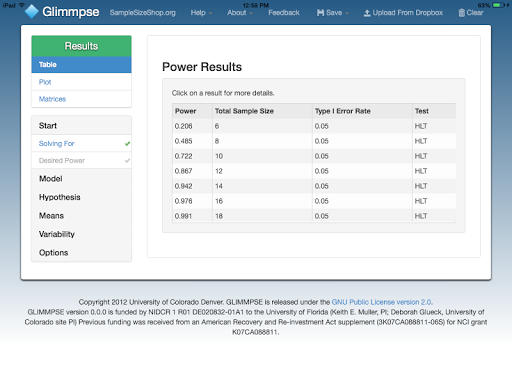Open the About dropdown menu
Viewport: 512px width, 384px height.
(240, 13)
